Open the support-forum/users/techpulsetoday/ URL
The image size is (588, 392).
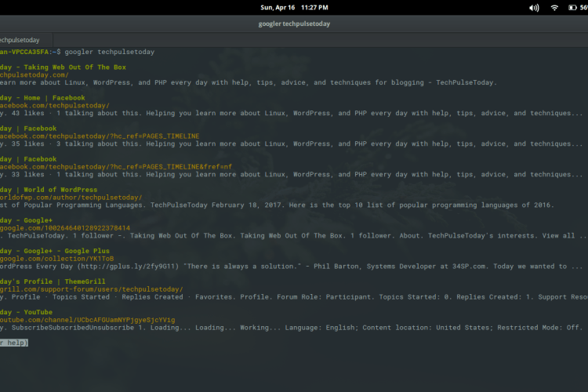click(92, 289)
